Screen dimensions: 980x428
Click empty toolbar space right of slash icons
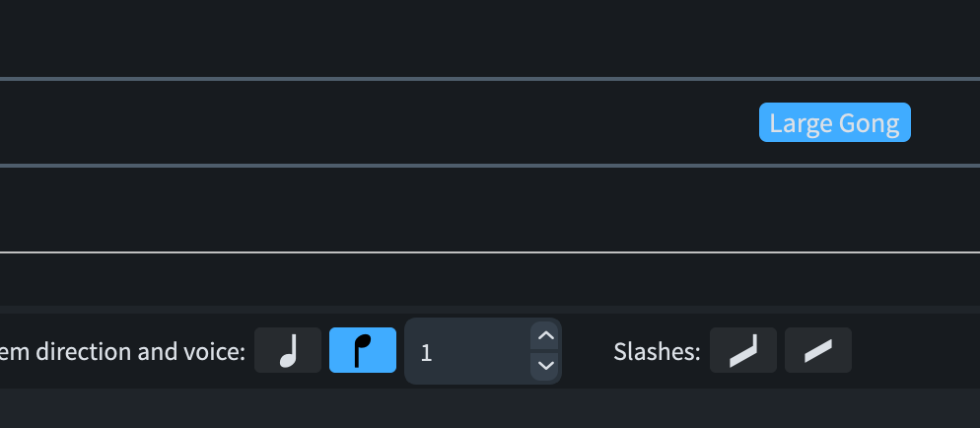(915, 351)
